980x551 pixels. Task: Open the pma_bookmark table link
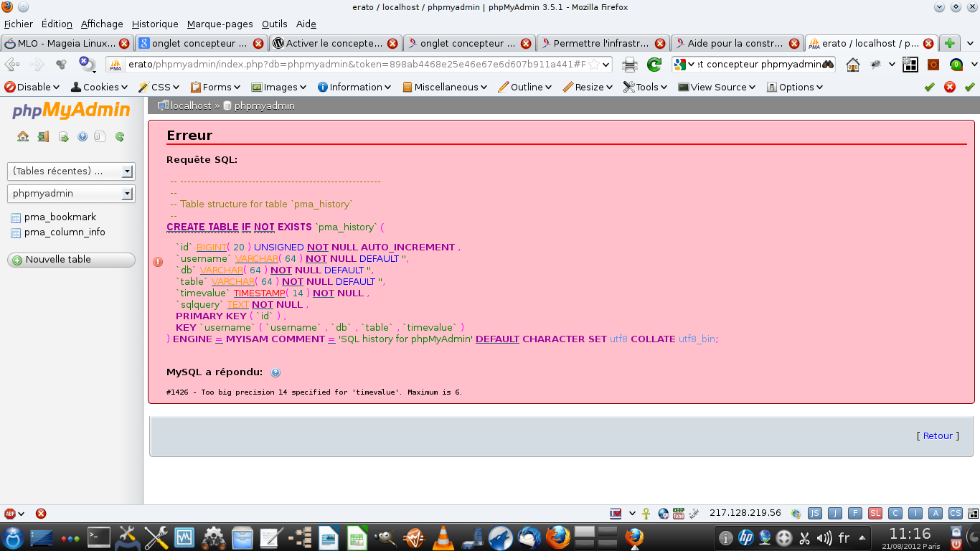point(60,217)
